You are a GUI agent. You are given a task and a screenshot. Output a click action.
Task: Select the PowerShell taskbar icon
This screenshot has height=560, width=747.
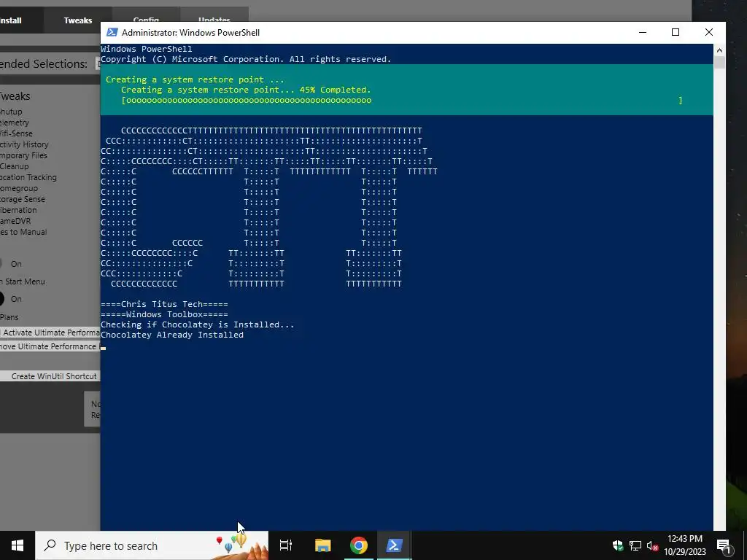(395, 545)
